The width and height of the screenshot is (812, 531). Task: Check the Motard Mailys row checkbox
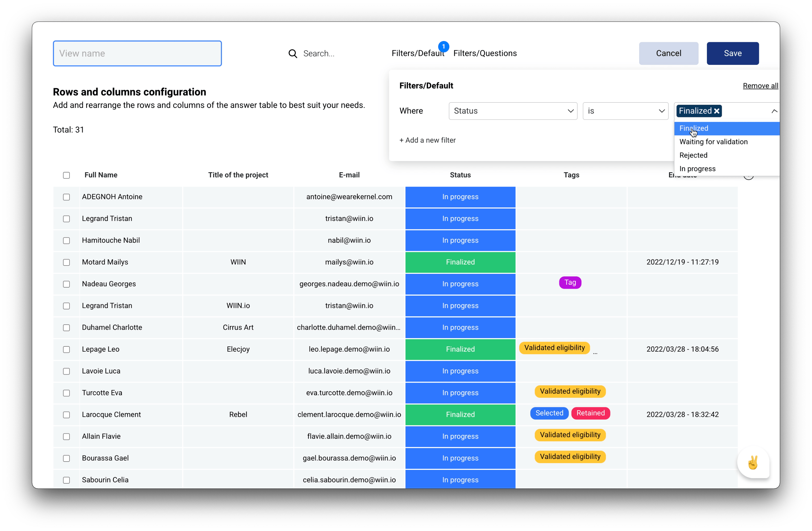click(x=67, y=262)
